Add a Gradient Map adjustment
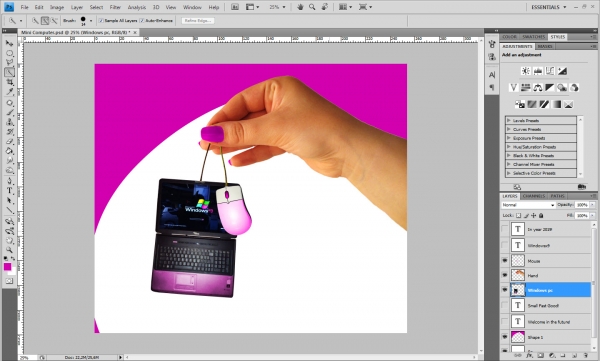This screenshot has width=600, height=361. click(x=556, y=104)
